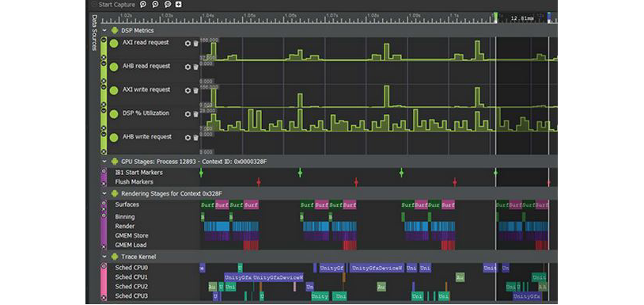This screenshot has height=305, width=644.
Task: Click the Binning row label
Action: (x=125, y=216)
